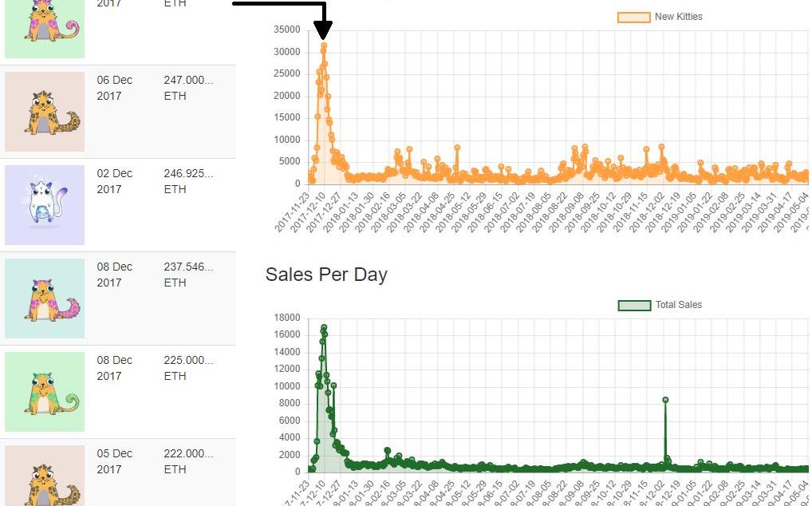812x506 pixels.
Task: Click the 246.925 ETH price text
Action: (188, 181)
